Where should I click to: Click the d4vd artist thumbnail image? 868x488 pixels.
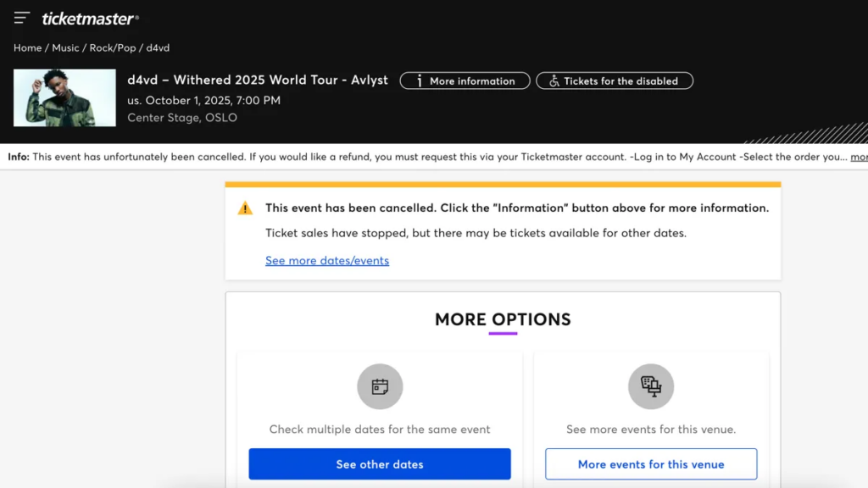64,97
